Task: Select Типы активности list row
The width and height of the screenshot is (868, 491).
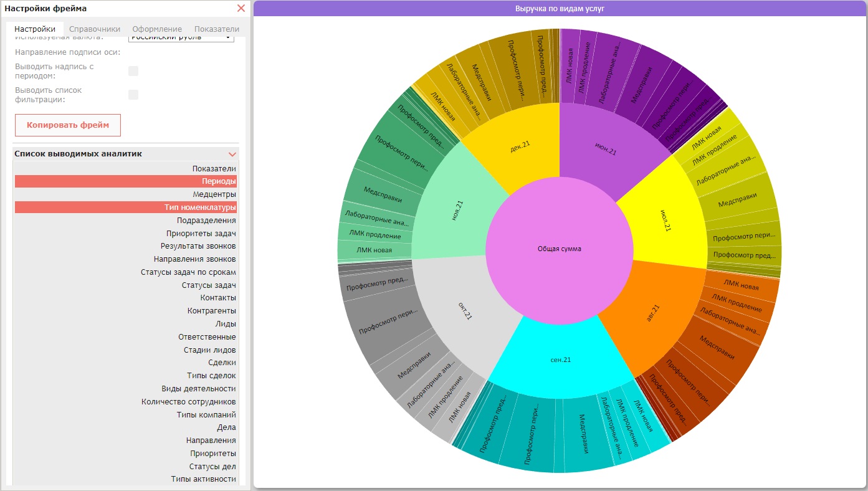Action: pyautogui.click(x=126, y=479)
